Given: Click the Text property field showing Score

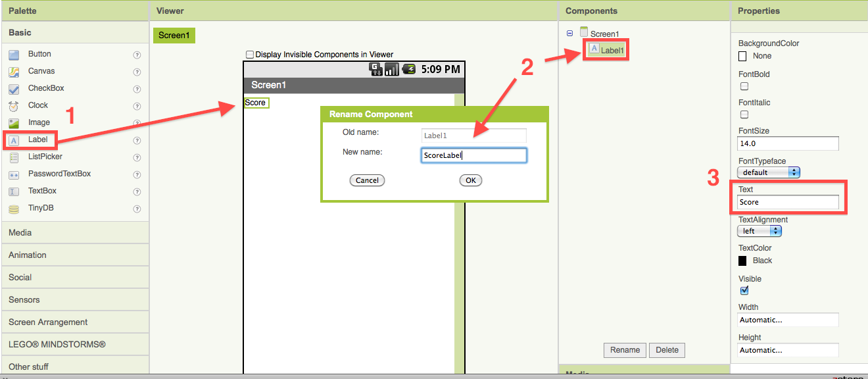Looking at the screenshot, I should [788, 203].
